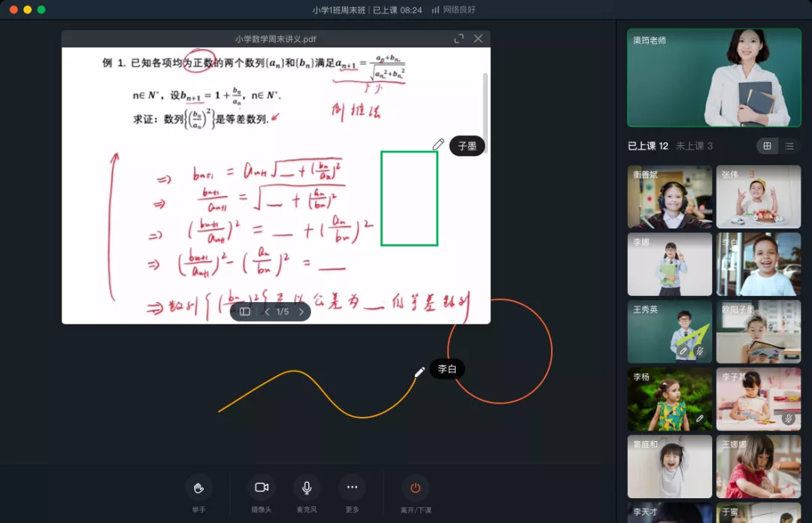Click 李娜's video thumbnail
The height and width of the screenshot is (523, 812).
(x=670, y=264)
